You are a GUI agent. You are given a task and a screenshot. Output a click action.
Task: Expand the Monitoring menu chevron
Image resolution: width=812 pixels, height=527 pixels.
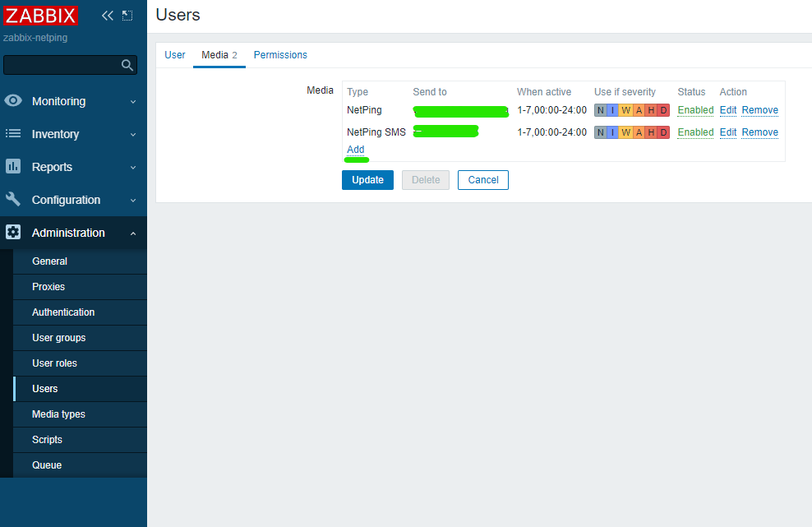pyautogui.click(x=133, y=102)
